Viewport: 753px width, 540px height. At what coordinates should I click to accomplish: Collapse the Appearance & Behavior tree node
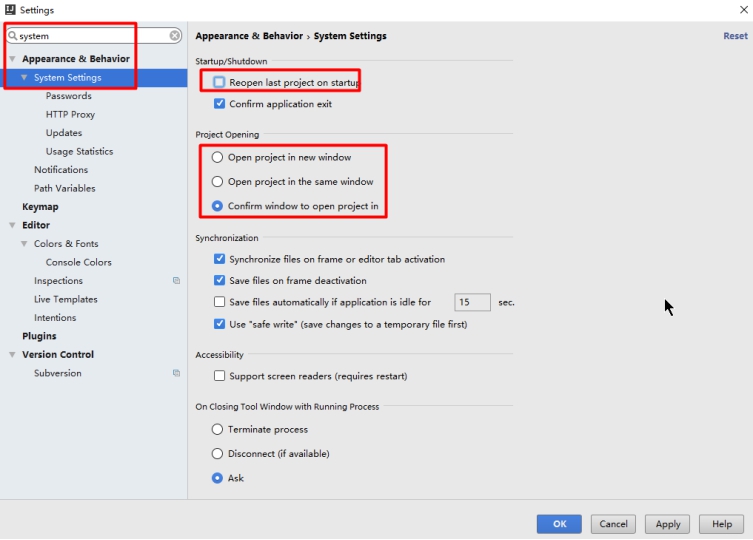tap(12, 59)
